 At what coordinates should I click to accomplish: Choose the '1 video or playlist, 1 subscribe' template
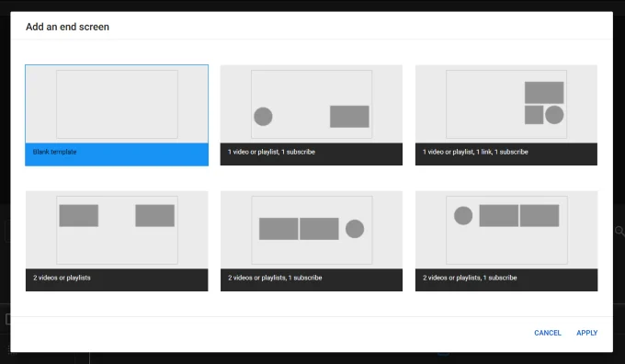coord(312,115)
